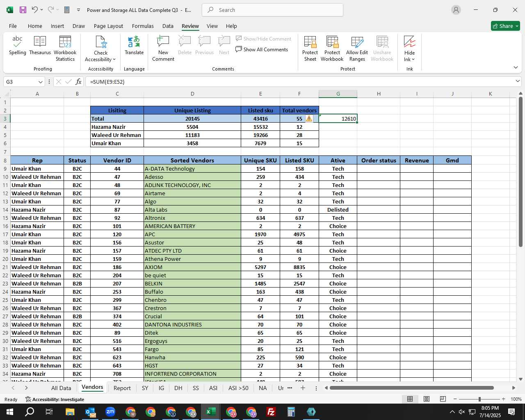
Task: Click the Insert Function fx icon
Action: click(x=79, y=82)
